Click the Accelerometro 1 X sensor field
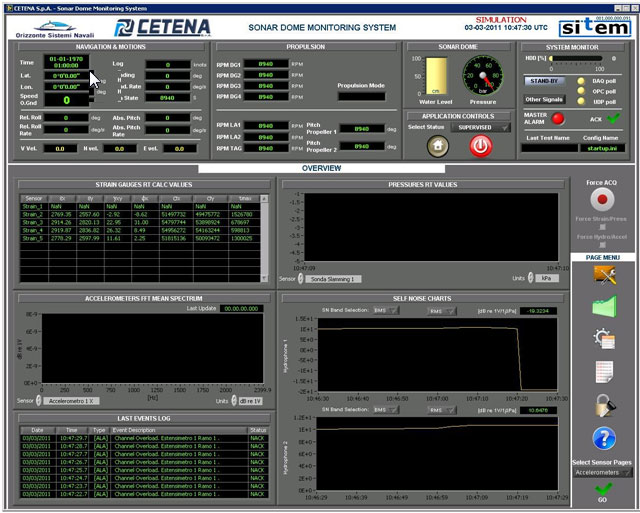Viewport: 640px width, 513px height. coord(71,401)
